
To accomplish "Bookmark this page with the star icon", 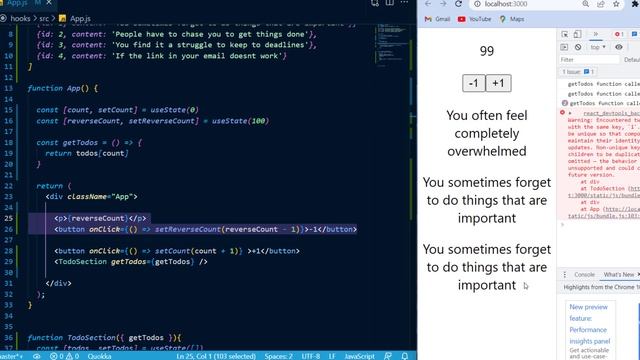I will [616, 4].
